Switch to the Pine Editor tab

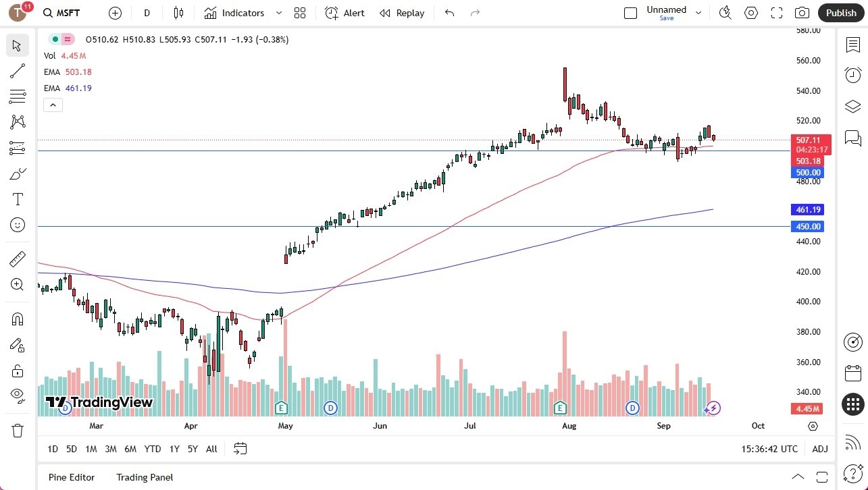(x=71, y=477)
